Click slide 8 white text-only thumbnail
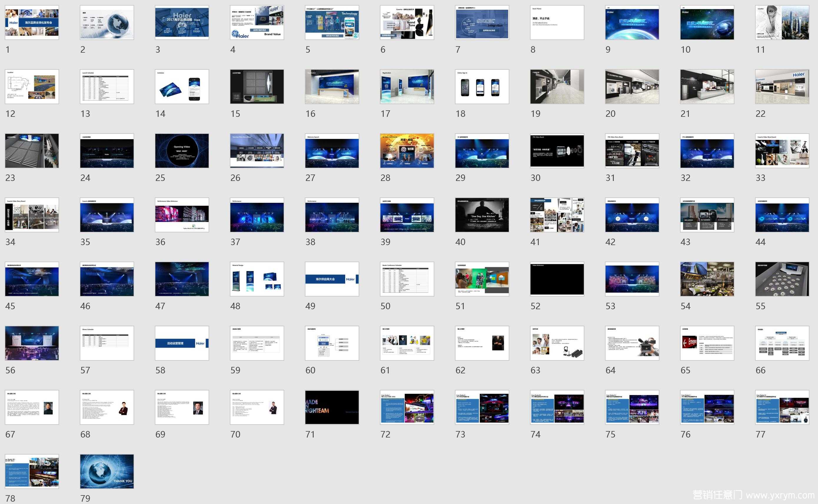 [557, 22]
